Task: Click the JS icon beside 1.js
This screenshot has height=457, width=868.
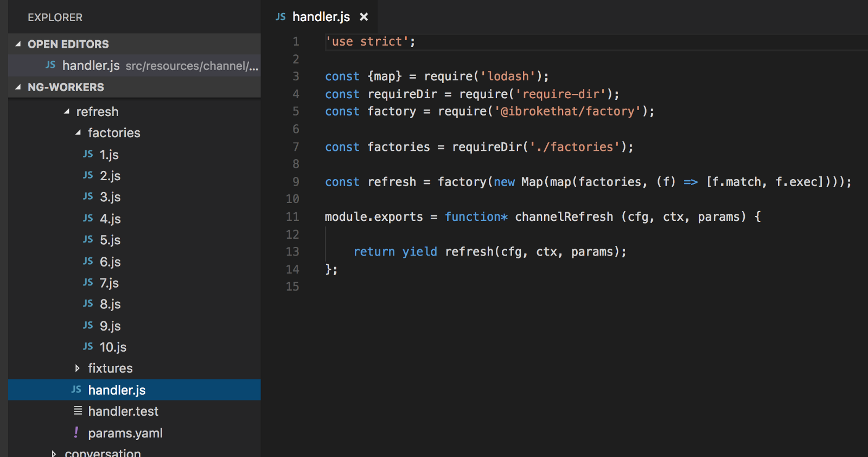Action: (x=88, y=154)
